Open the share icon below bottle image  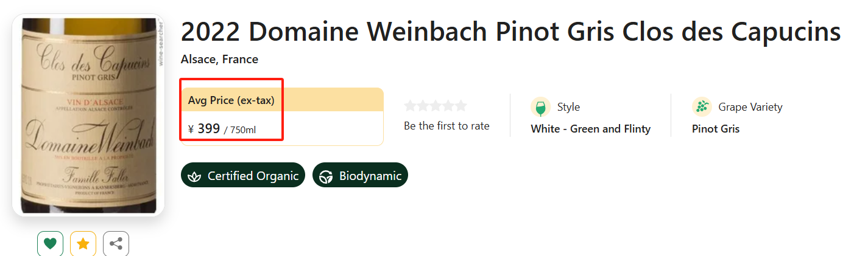116,244
